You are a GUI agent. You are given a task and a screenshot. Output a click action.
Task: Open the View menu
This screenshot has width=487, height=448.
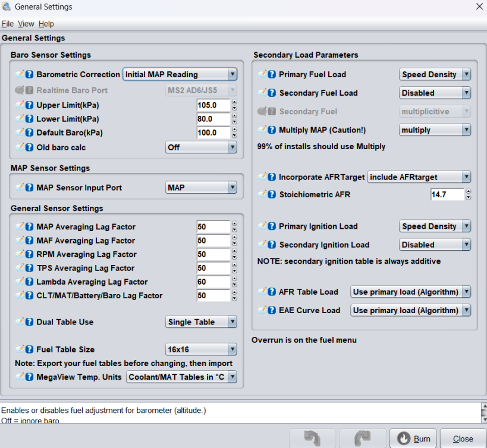tap(26, 24)
